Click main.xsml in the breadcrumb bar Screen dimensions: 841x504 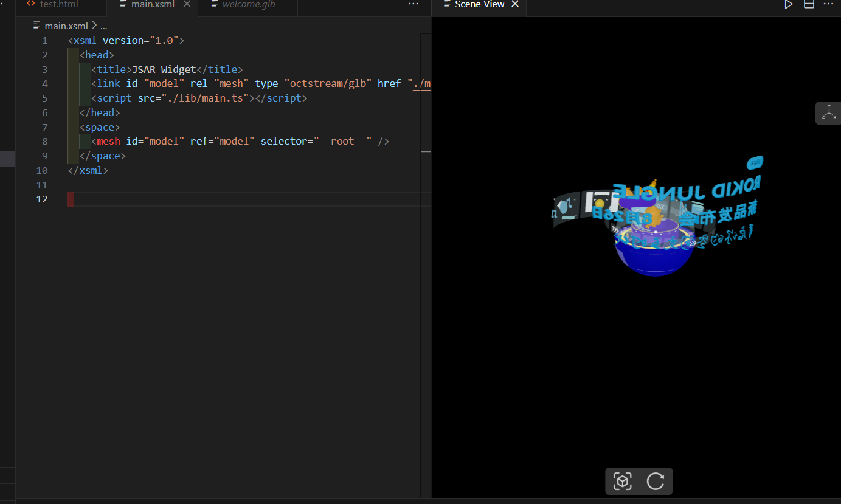point(66,26)
